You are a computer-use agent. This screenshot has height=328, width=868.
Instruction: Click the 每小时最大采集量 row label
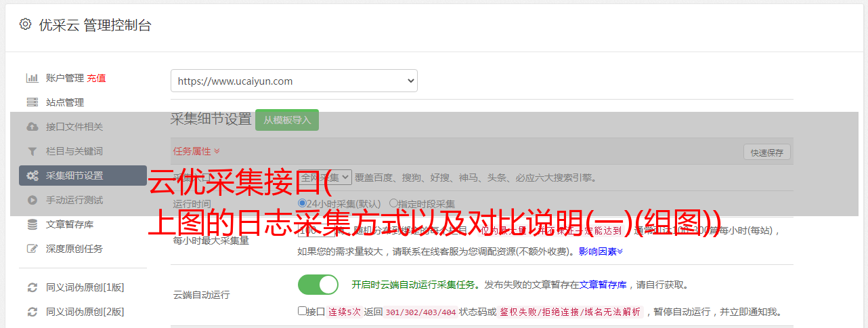coord(211,240)
